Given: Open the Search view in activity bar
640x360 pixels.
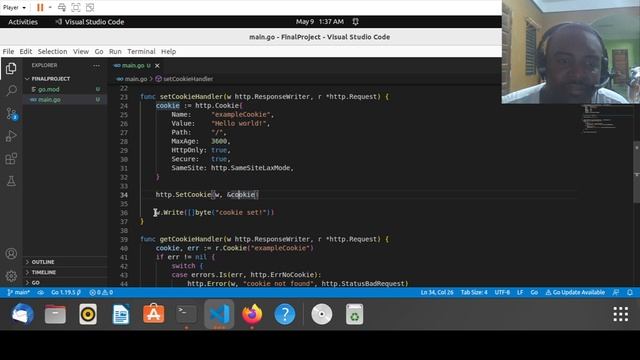Looking at the screenshot, I should [11, 90].
